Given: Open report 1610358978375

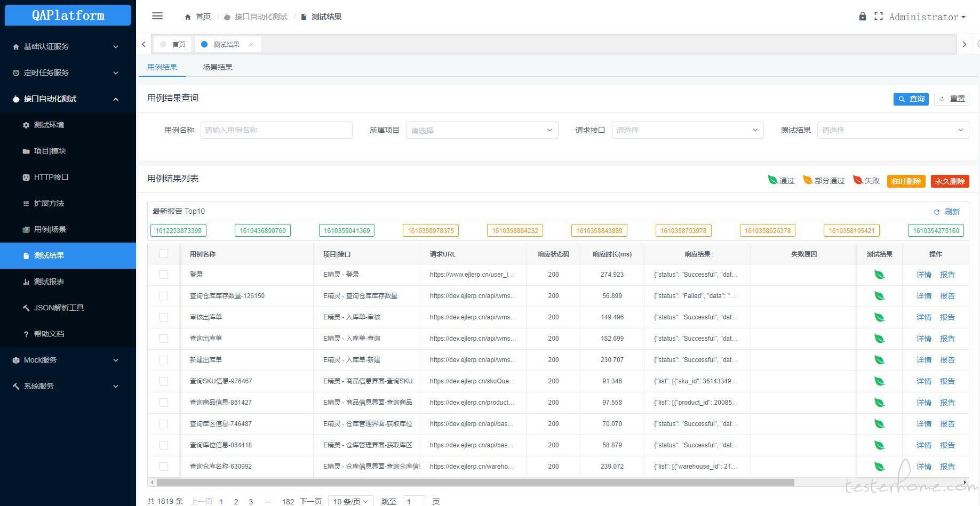Looking at the screenshot, I should (x=431, y=231).
